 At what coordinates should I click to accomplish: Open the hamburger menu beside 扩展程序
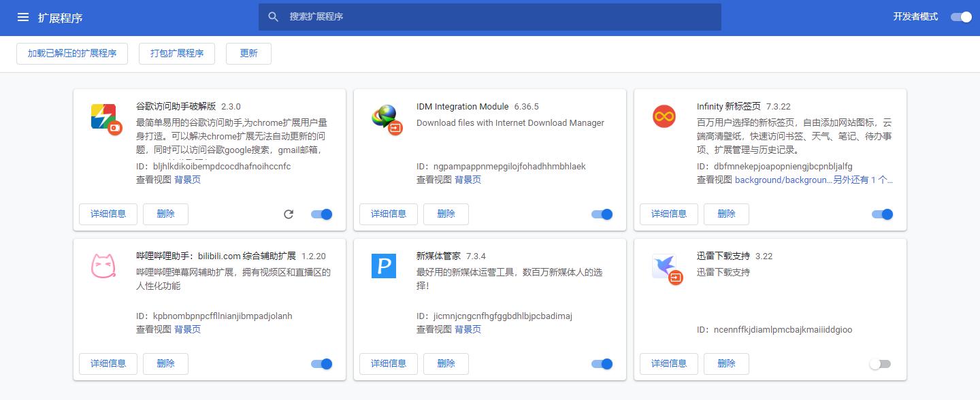[x=22, y=18]
